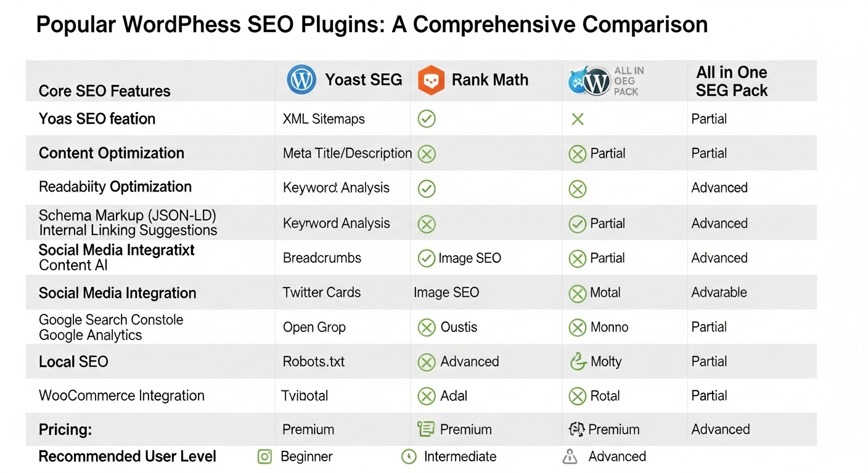This screenshot has height=473, width=868.
Task: Click the Twitter Cards cell
Action: click(x=322, y=293)
